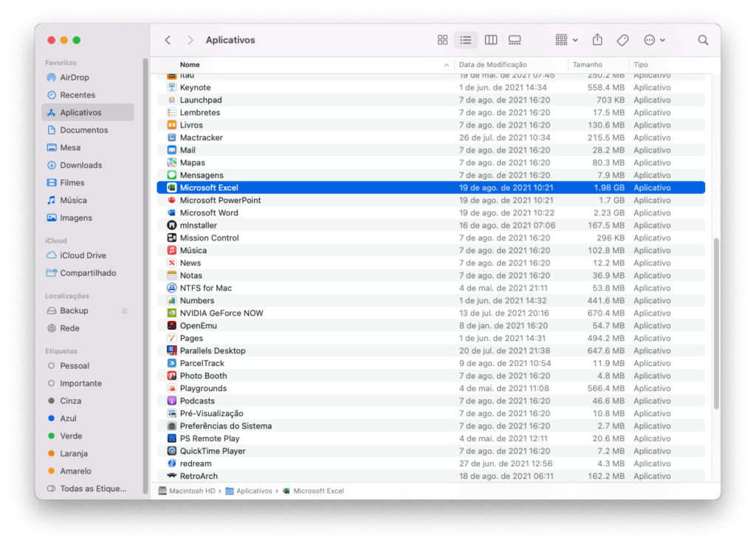Eject the Backup drive
The image size is (756, 546).
pos(124,311)
